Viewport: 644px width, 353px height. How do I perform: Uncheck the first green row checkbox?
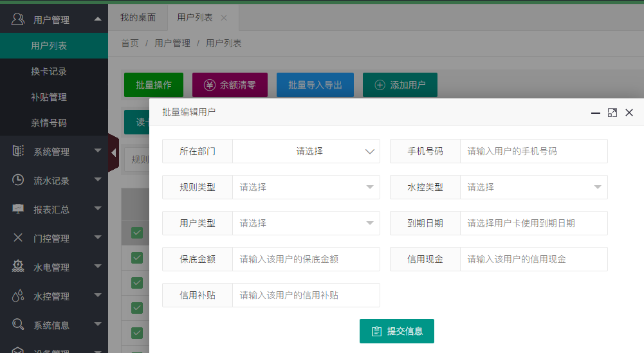[x=137, y=233]
